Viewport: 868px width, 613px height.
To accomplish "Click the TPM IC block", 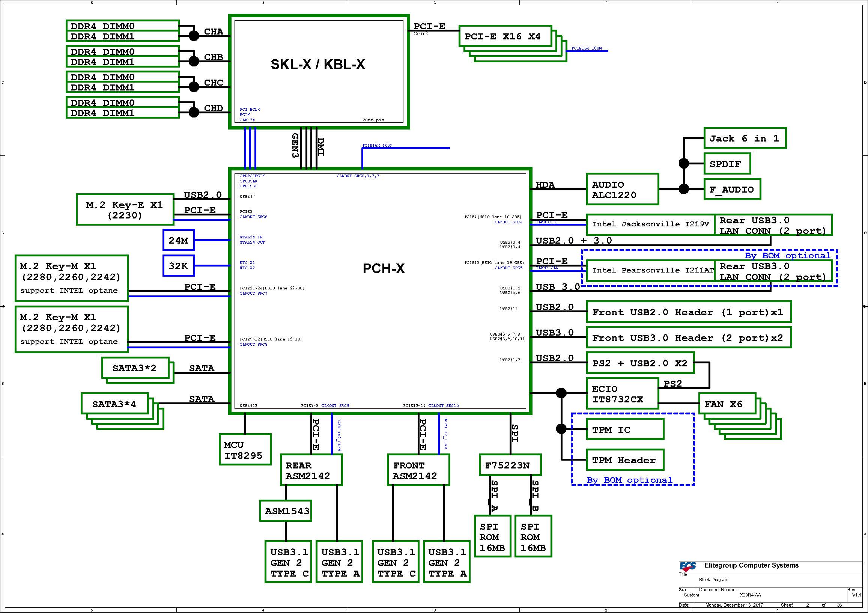I will 625,429.
